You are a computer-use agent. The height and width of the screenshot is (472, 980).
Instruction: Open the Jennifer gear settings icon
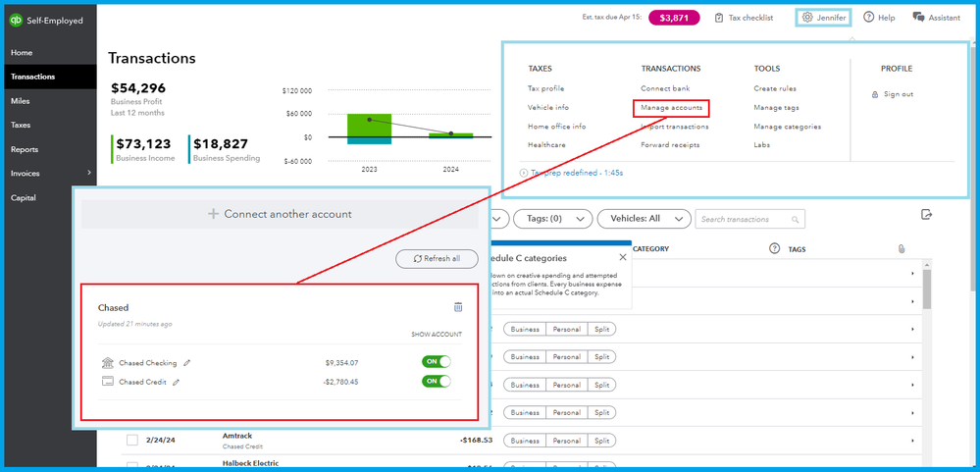807,18
